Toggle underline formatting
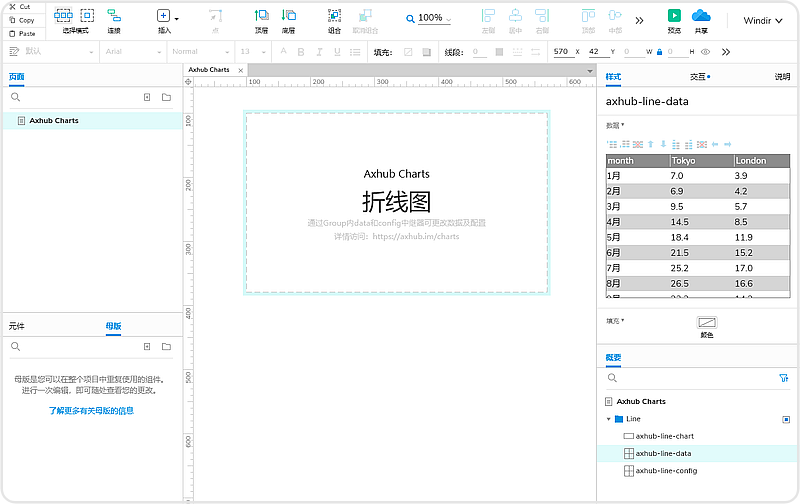 pos(337,52)
